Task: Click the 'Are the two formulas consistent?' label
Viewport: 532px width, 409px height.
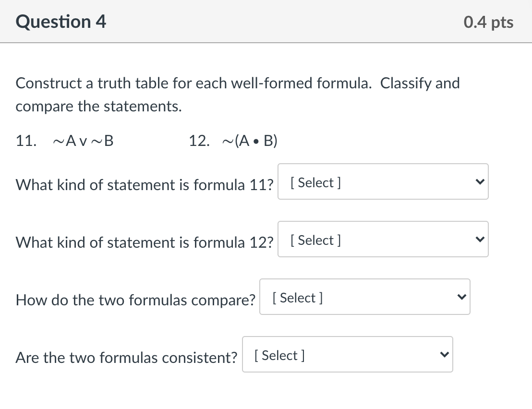Action: (127, 358)
